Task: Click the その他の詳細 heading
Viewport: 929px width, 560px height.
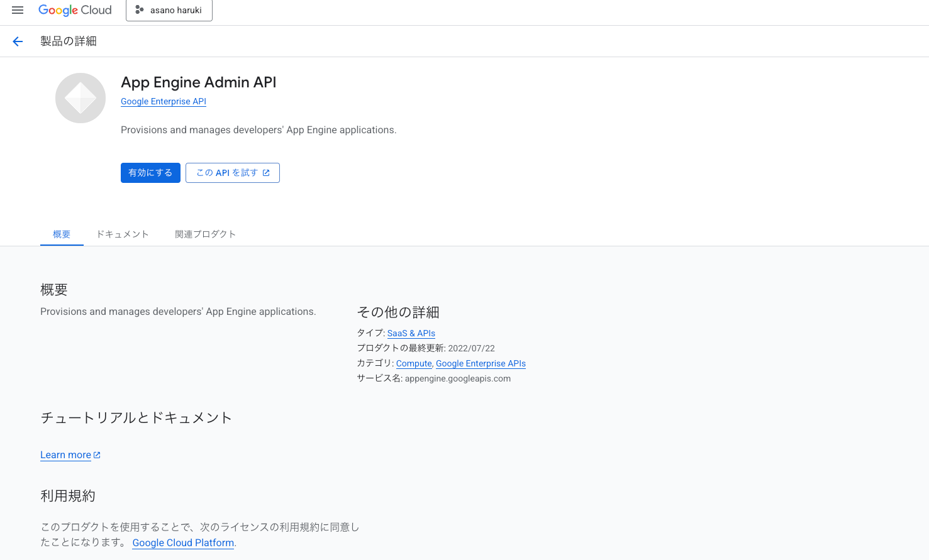Action: pos(398,312)
